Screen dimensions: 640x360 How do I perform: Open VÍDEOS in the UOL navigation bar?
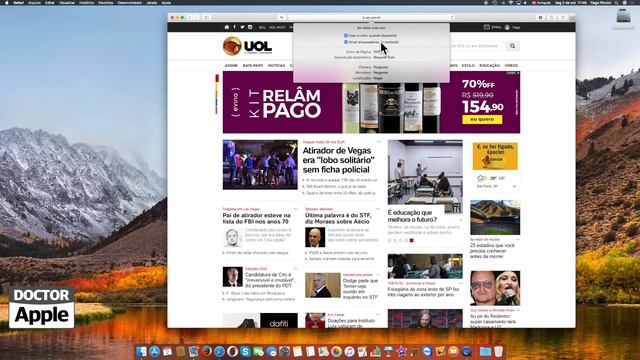[x=511, y=65]
